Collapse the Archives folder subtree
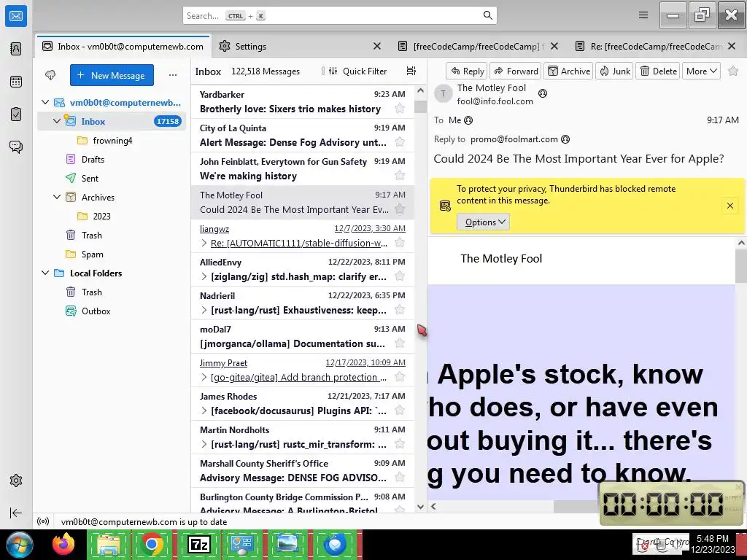Viewport: 747px width, 560px height. (57, 197)
